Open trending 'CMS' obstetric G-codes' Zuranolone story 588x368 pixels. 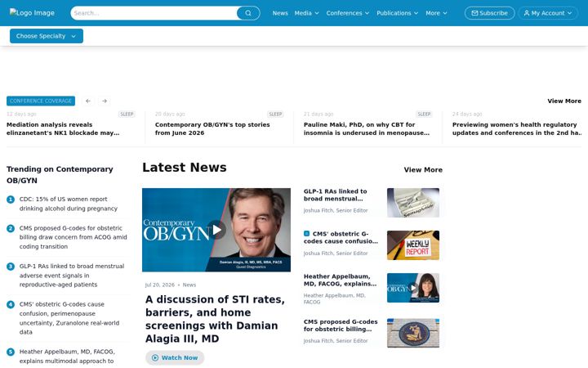point(69,318)
